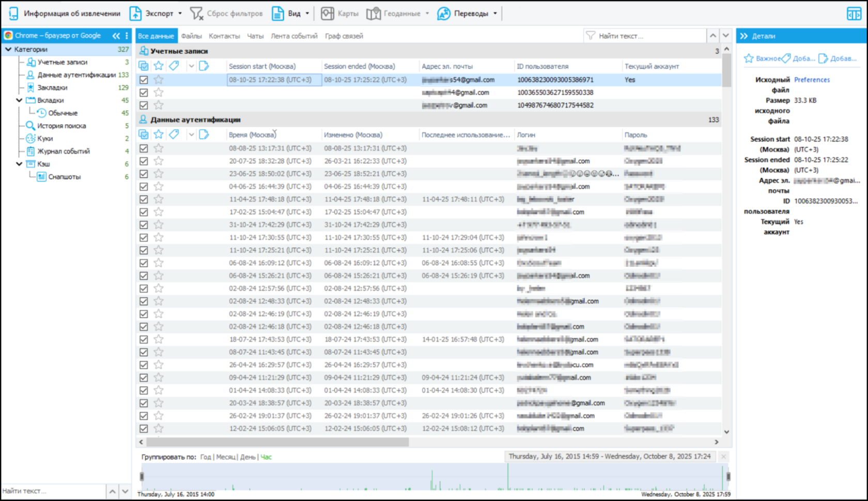The width and height of the screenshot is (868, 501).
Task: Open dropdown arrow in Учетные записи header row
Action: (x=191, y=66)
